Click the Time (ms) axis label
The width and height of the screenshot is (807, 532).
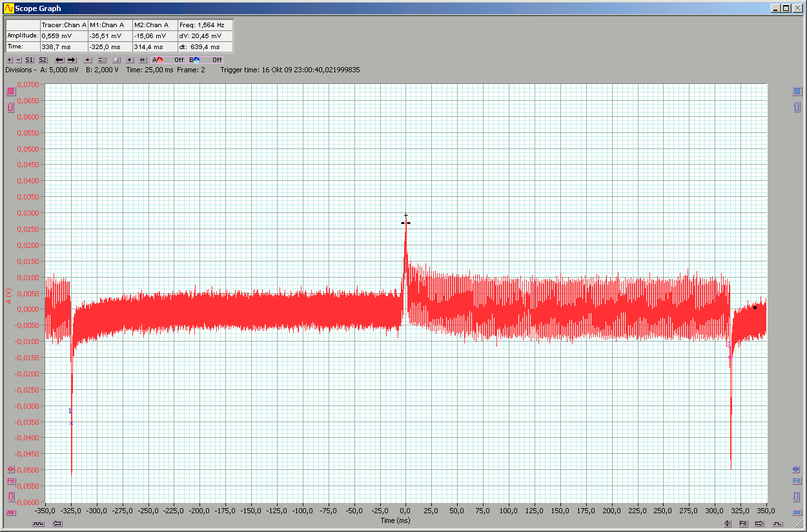(395, 520)
